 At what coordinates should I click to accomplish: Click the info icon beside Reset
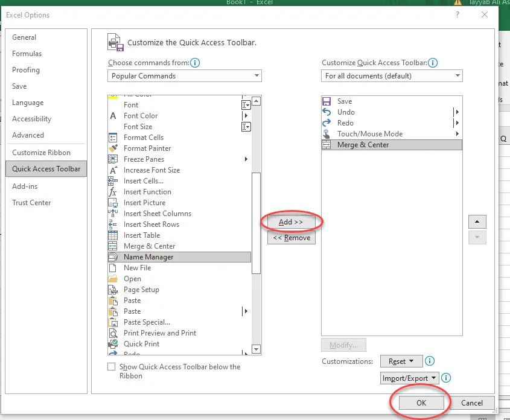pyautogui.click(x=430, y=361)
